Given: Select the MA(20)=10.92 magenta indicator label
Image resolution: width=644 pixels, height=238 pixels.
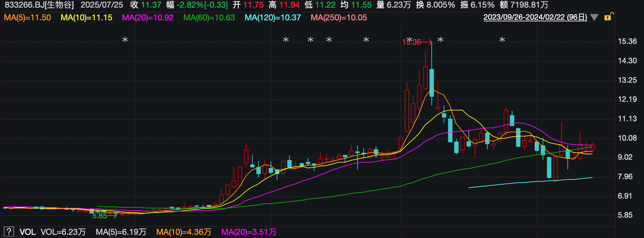Looking at the screenshot, I should (x=148, y=17).
